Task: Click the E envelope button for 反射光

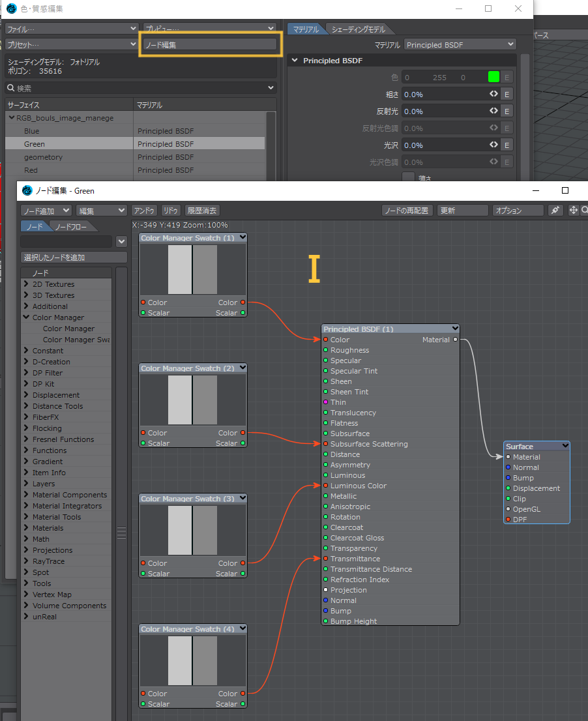Action: (507, 111)
